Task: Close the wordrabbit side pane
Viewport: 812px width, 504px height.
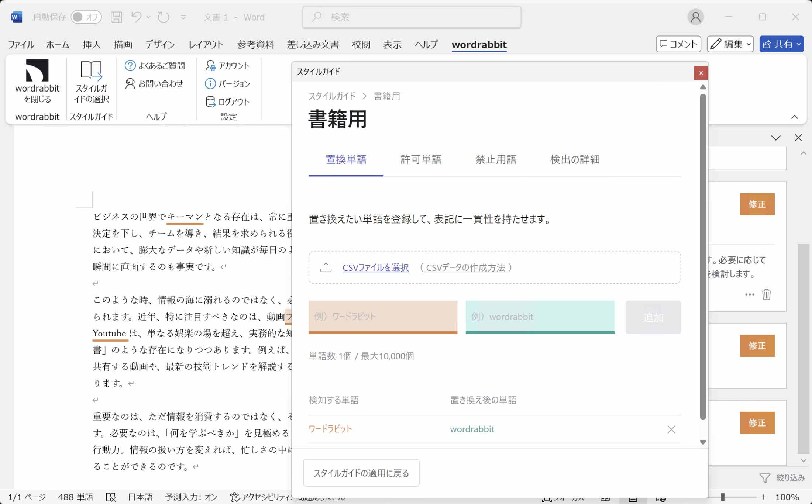Action: tap(798, 138)
